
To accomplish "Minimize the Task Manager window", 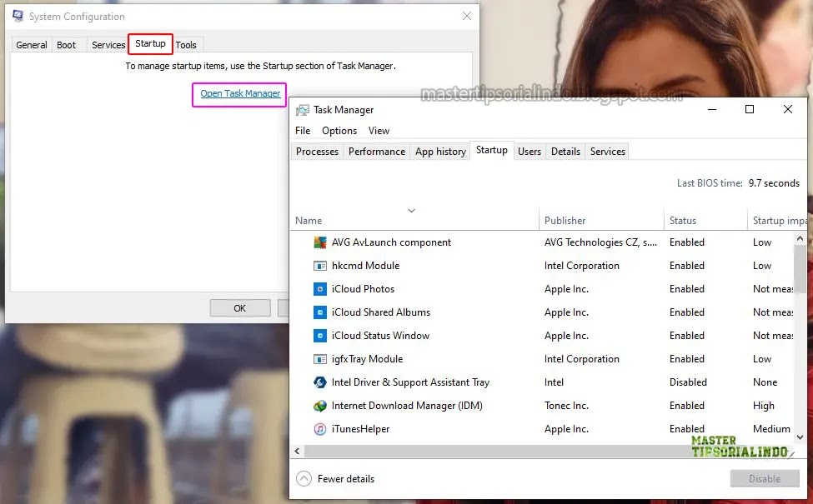I will (x=712, y=109).
